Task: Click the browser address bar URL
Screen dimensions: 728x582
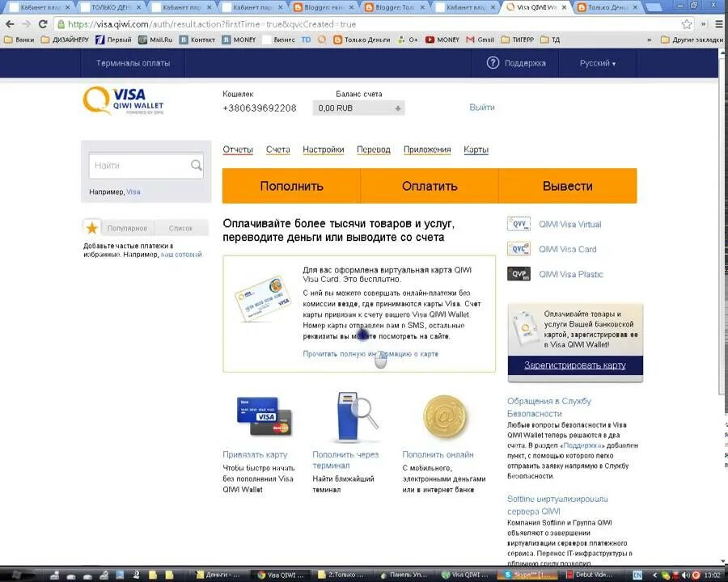Action: tap(212, 24)
